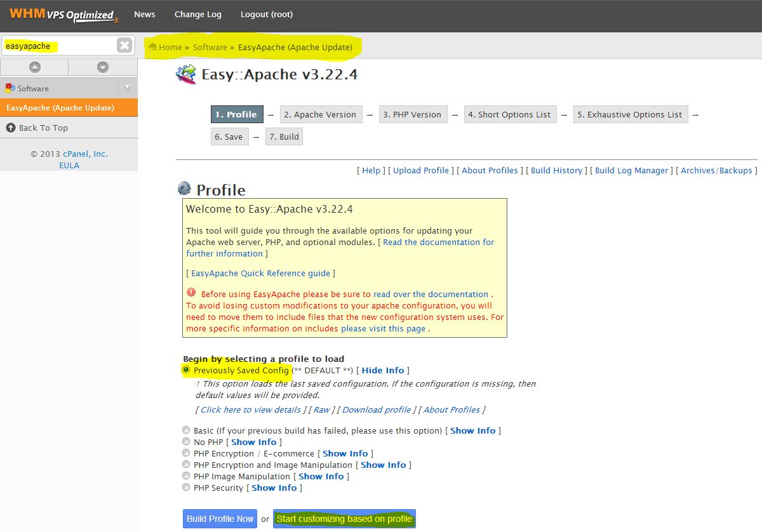Click the easyapache search input field
This screenshot has height=532, width=762.
(59, 46)
